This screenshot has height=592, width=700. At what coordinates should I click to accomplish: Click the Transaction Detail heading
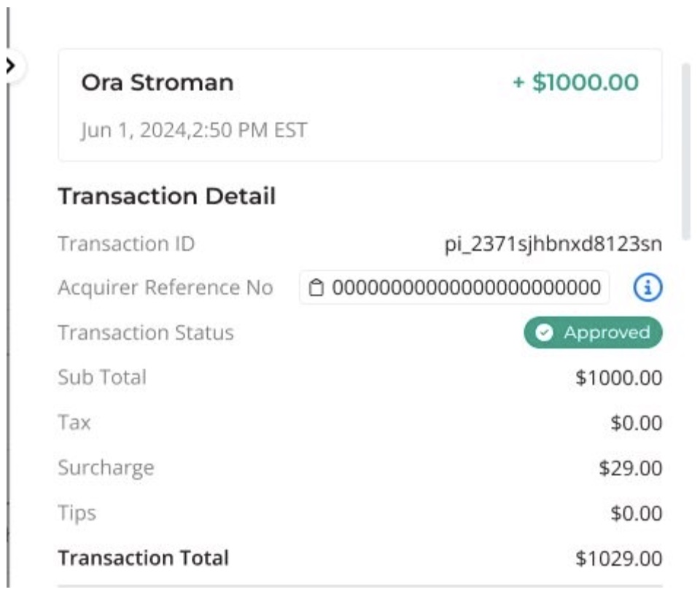[x=167, y=196]
